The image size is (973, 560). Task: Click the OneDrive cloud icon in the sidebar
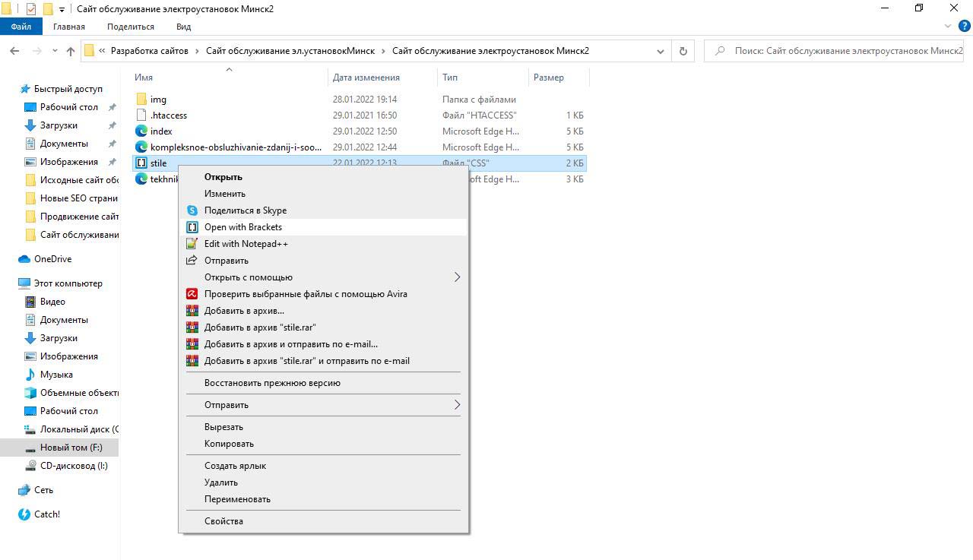tap(24, 259)
